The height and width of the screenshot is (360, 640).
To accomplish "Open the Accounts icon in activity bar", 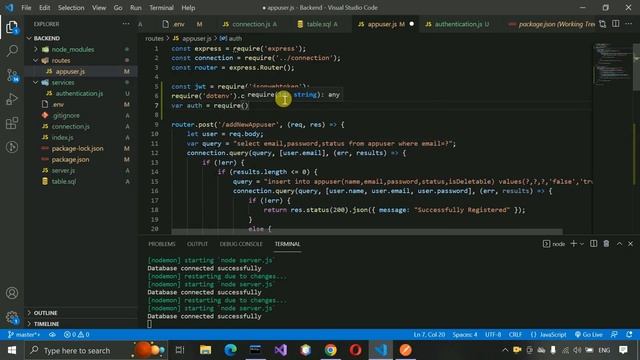I will click(12, 293).
